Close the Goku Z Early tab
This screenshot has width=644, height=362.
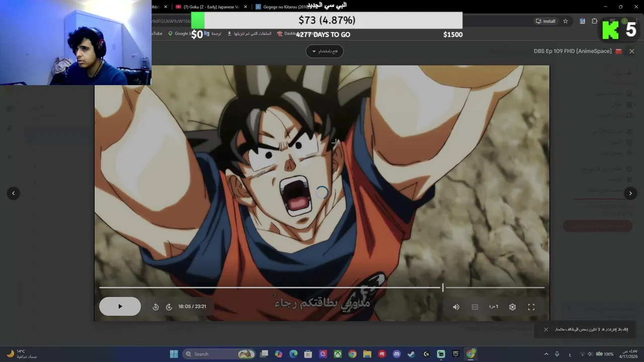[x=246, y=7]
